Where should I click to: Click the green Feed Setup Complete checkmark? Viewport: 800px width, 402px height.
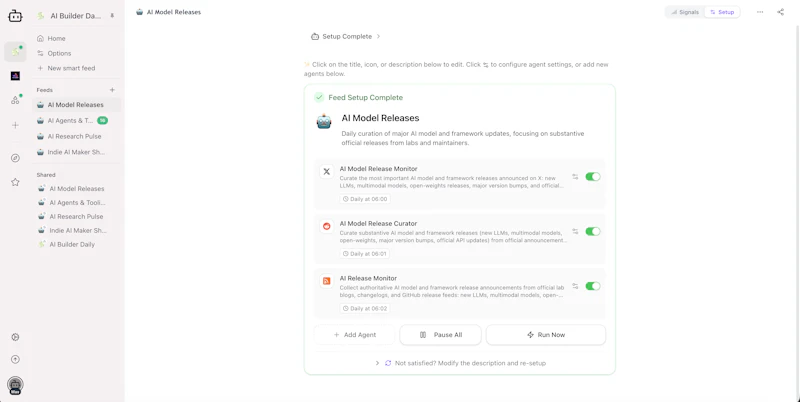pyautogui.click(x=319, y=97)
